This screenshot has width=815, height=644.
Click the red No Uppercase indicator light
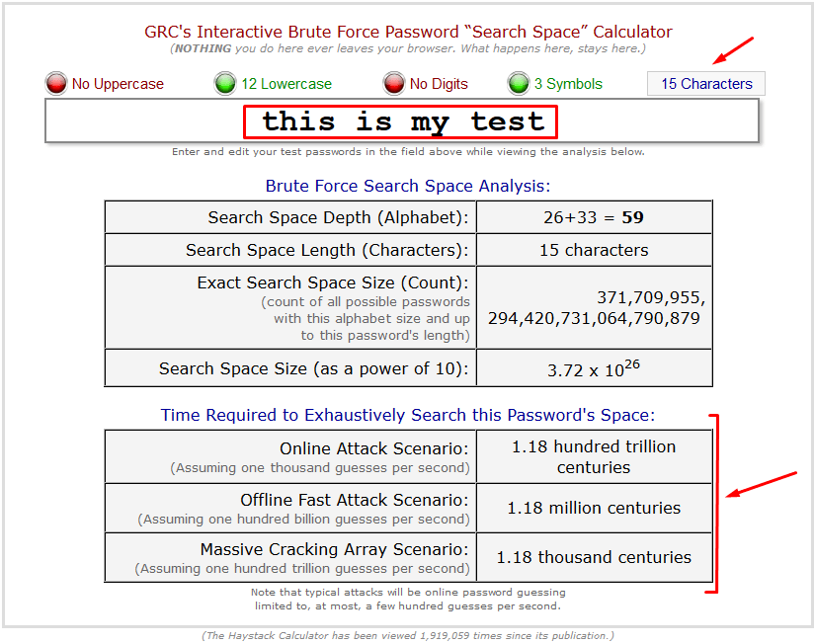(56, 83)
